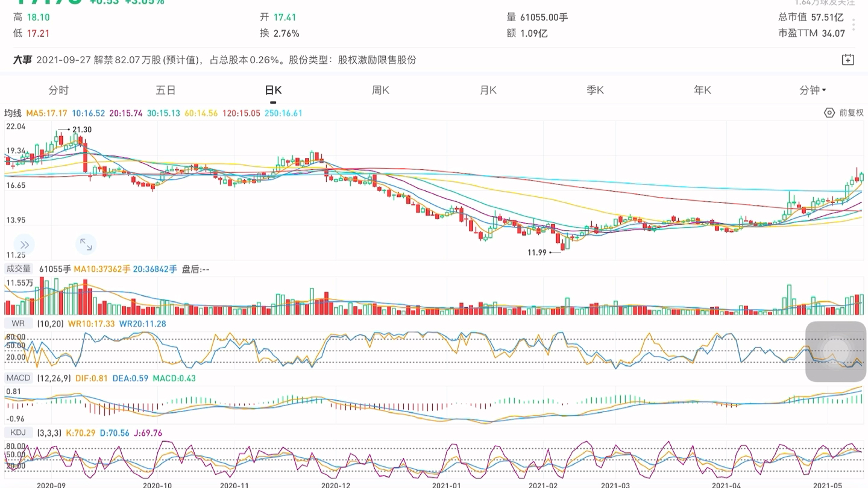Click the 总市值 57.51亿 value
Screen dimensions: 868x488
coord(811,17)
